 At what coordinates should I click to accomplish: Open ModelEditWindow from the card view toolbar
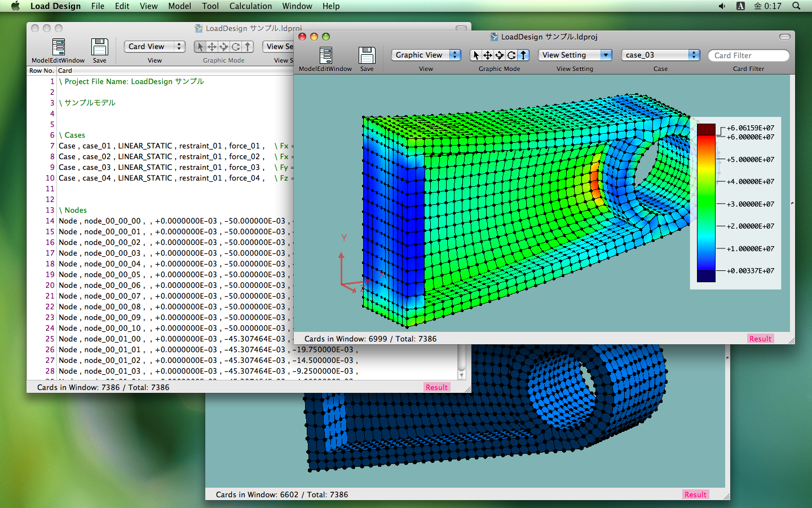[58, 46]
